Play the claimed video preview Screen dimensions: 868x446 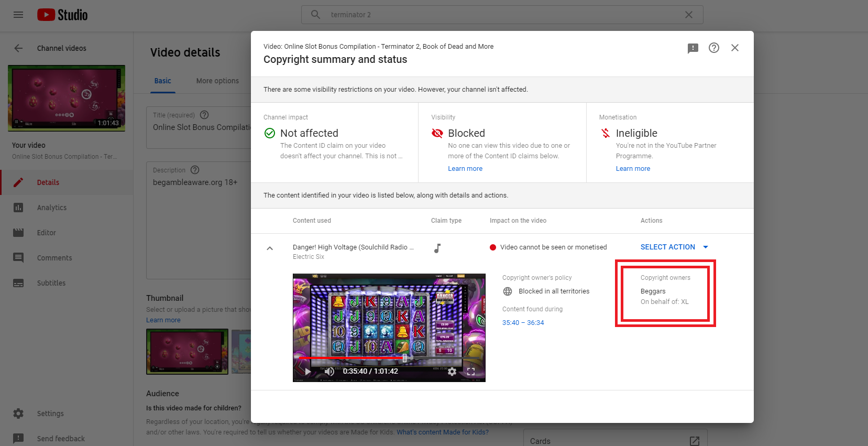308,371
